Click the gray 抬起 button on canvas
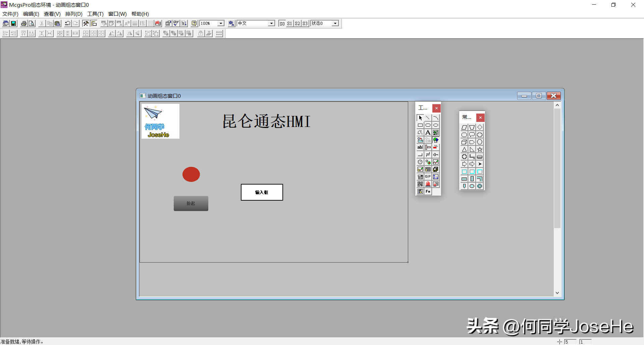This screenshot has width=644, height=345. 191,203
